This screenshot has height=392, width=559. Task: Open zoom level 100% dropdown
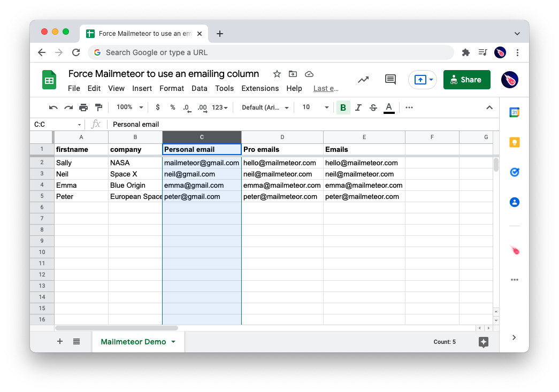130,107
